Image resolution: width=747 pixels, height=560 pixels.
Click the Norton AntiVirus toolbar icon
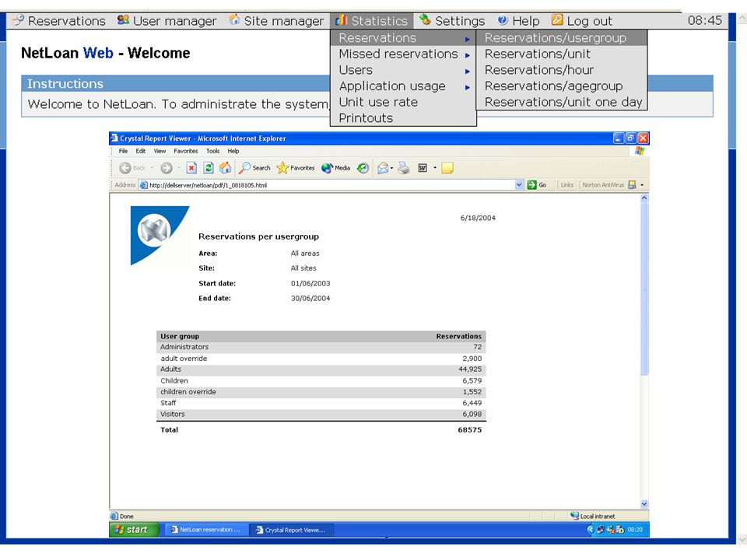tap(632, 185)
